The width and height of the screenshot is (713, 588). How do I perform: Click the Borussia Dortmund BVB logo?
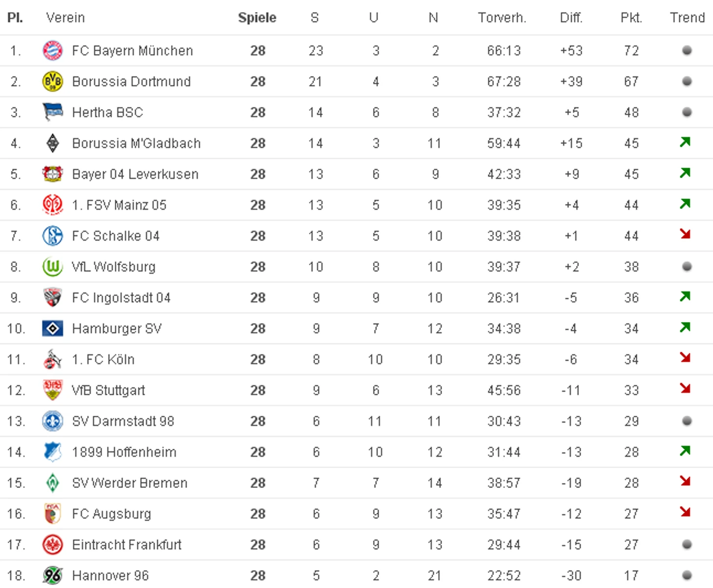tap(53, 81)
